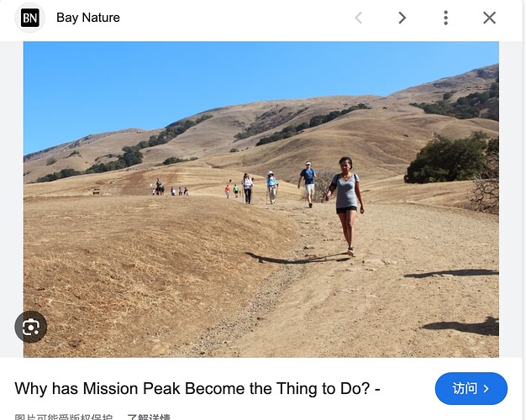Screen dimensions: 526x420
Task: Click the 图片可能受版权保护 copyright notice text
Action: (63, 417)
